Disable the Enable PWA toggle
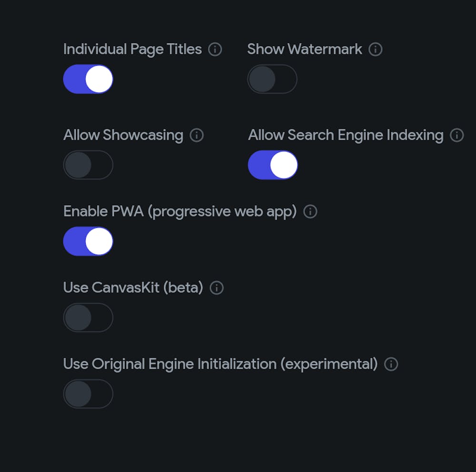 (88, 241)
